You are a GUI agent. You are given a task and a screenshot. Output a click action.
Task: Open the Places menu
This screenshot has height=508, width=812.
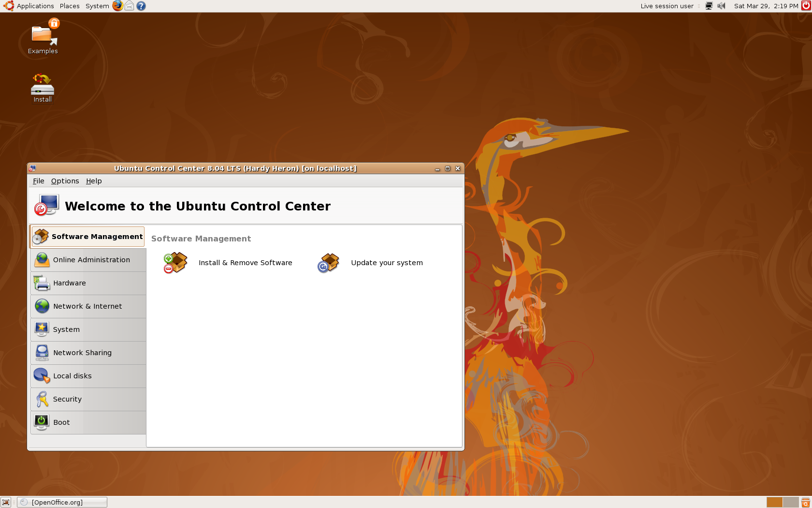tap(70, 6)
